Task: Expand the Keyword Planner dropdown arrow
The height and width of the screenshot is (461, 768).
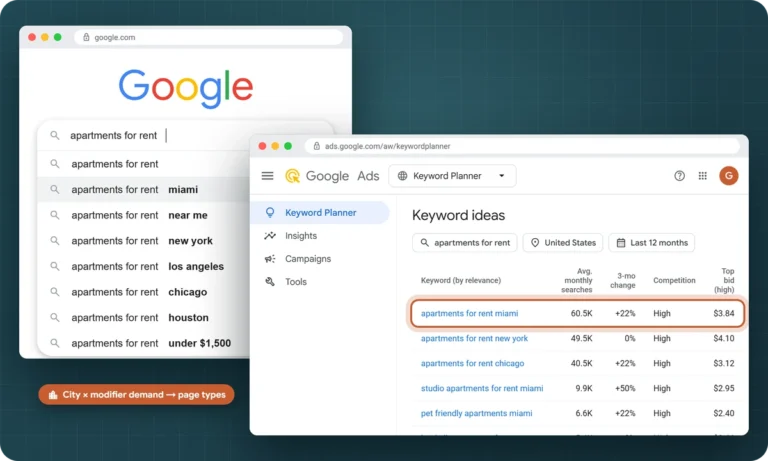Action: [x=502, y=176]
